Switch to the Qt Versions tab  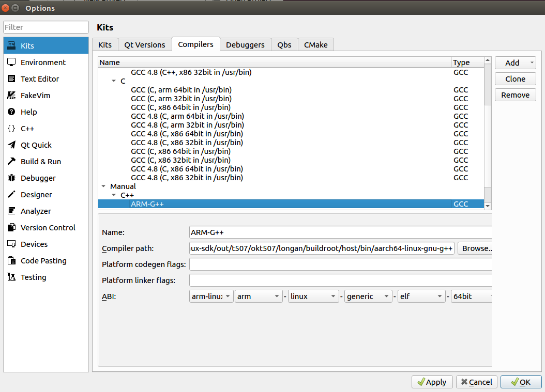click(x=145, y=45)
